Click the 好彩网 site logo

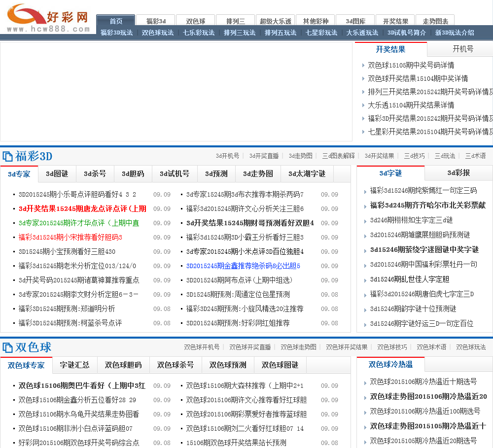48,18
